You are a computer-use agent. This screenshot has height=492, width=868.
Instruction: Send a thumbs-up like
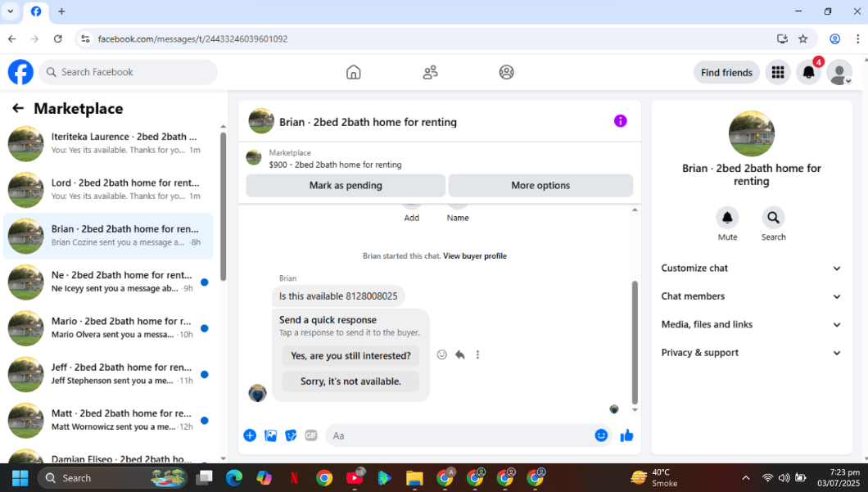pos(626,436)
